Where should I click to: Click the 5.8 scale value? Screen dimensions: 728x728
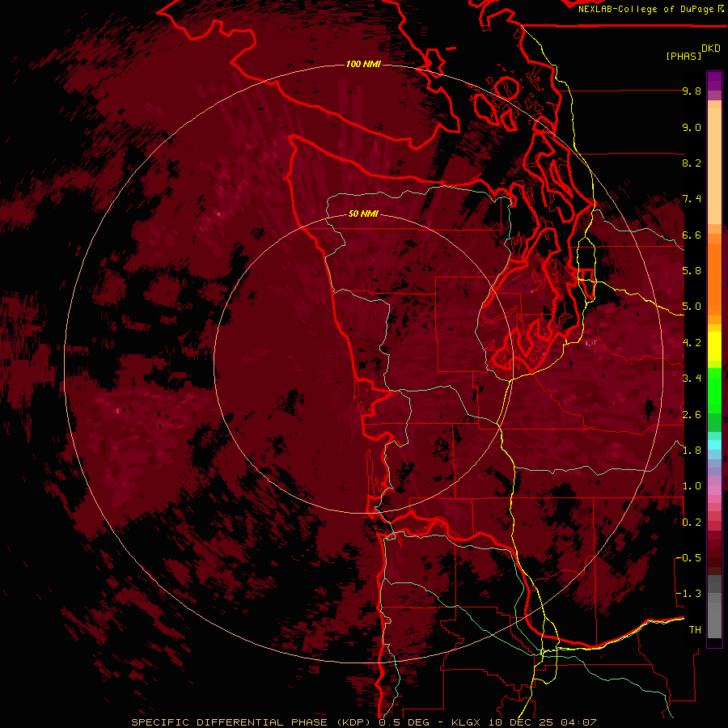coord(692,271)
